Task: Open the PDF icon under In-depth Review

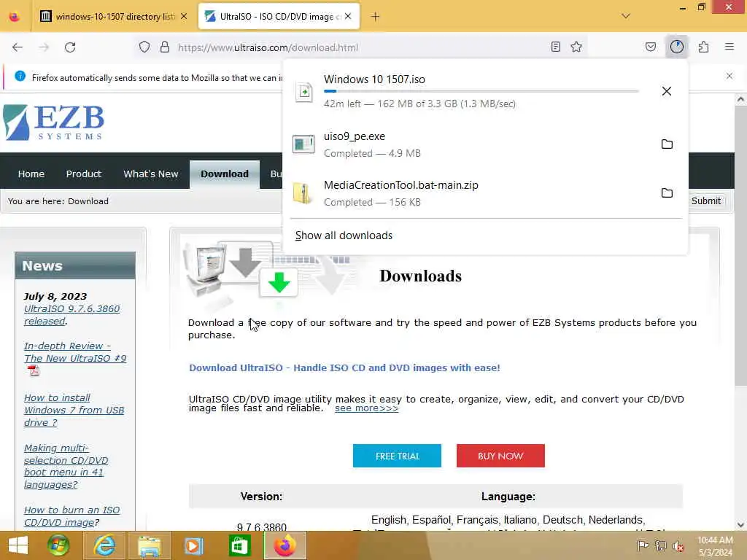Action: click(x=34, y=370)
